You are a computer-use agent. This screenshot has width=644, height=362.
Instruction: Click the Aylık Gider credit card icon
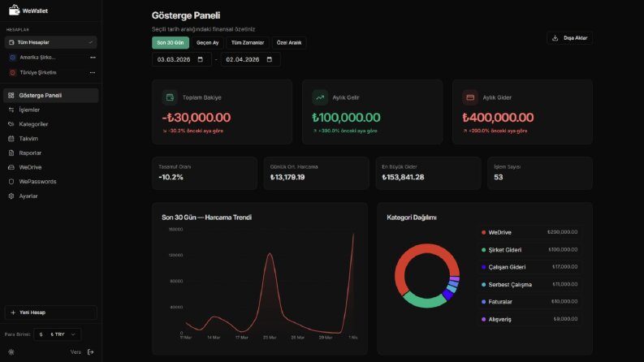(470, 97)
